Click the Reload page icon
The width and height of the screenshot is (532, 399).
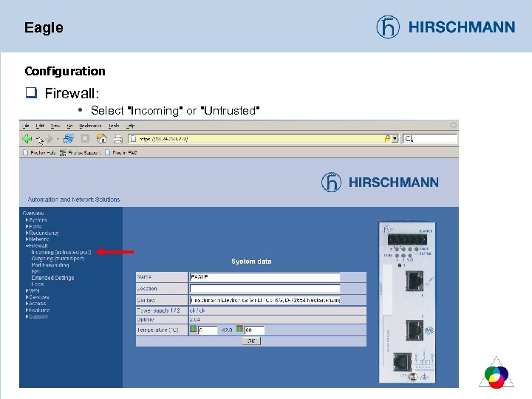(69, 138)
